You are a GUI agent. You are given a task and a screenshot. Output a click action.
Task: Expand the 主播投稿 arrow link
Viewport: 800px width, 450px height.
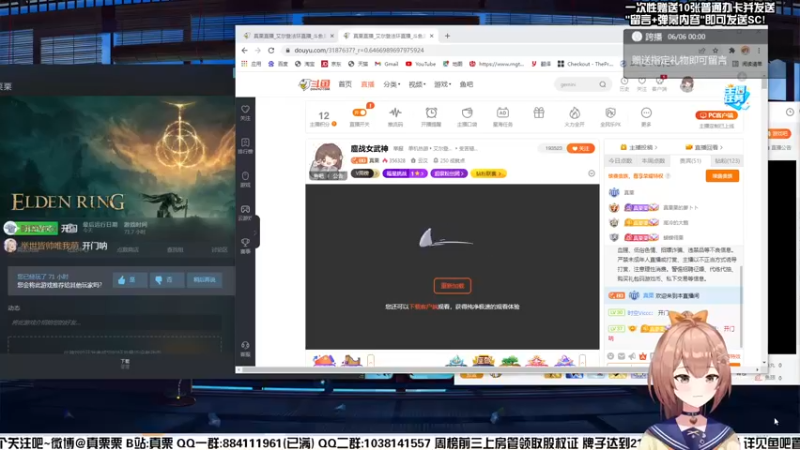tap(639, 147)
